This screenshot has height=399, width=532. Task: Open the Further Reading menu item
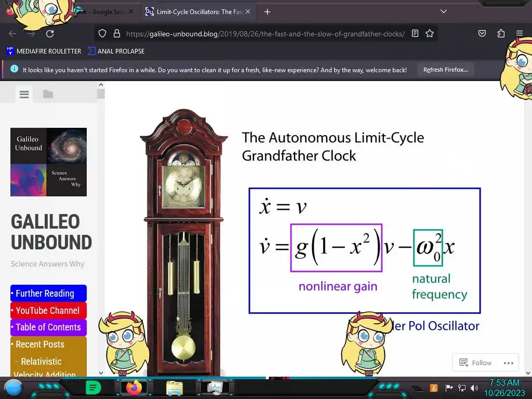(x=48, y=293)
